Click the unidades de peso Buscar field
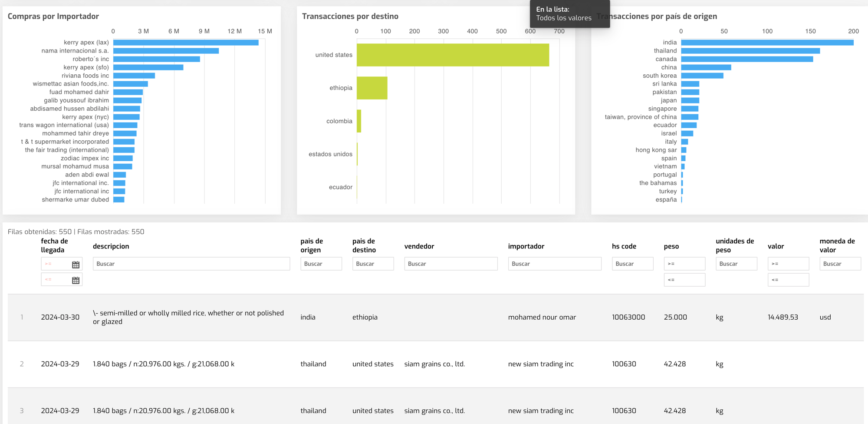 pyautogui.click(x=736, y=264)
